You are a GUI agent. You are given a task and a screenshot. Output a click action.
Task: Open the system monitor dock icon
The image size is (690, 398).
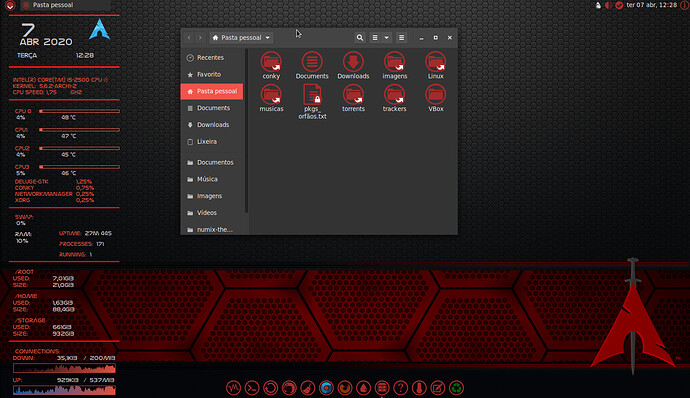tap(233, 388)
